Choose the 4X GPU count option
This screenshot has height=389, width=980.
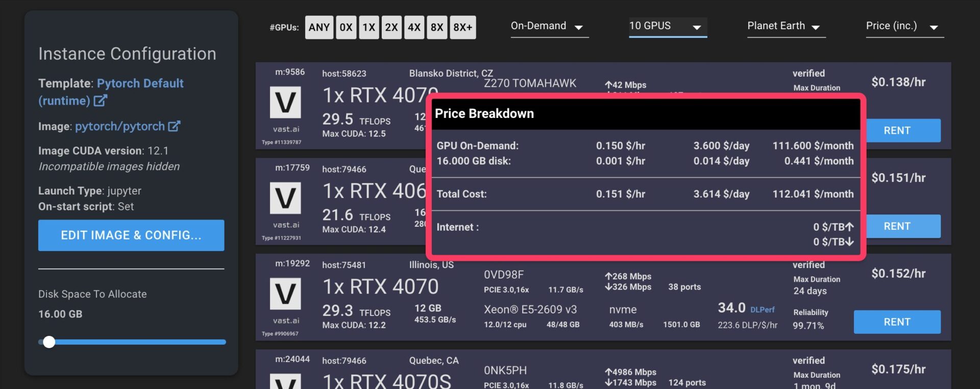(x=414, y=27)
